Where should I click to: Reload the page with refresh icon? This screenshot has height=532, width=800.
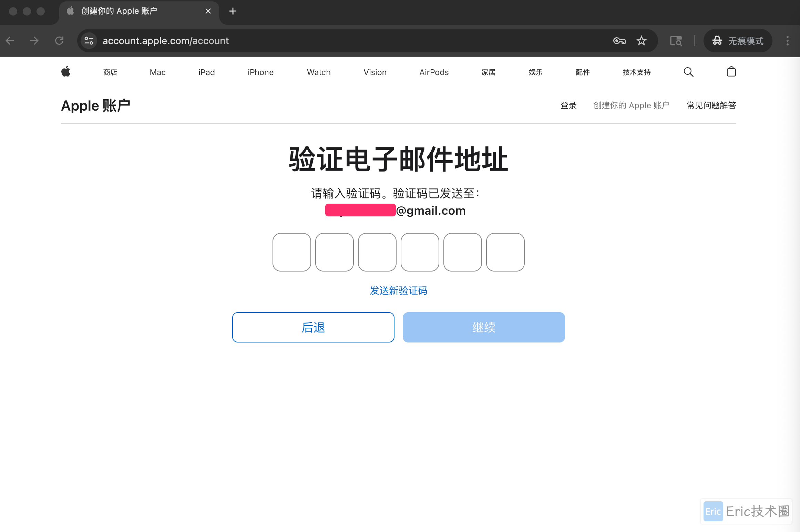point(59,41)
